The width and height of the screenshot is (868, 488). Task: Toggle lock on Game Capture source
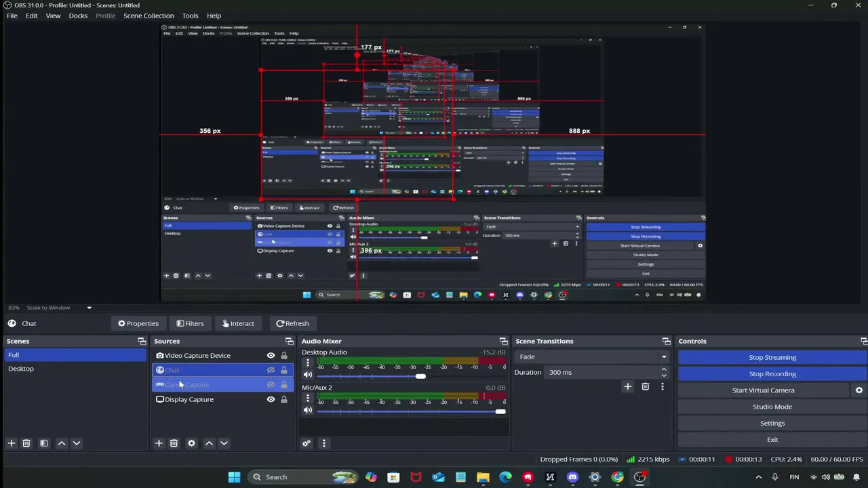coord(284,385)
